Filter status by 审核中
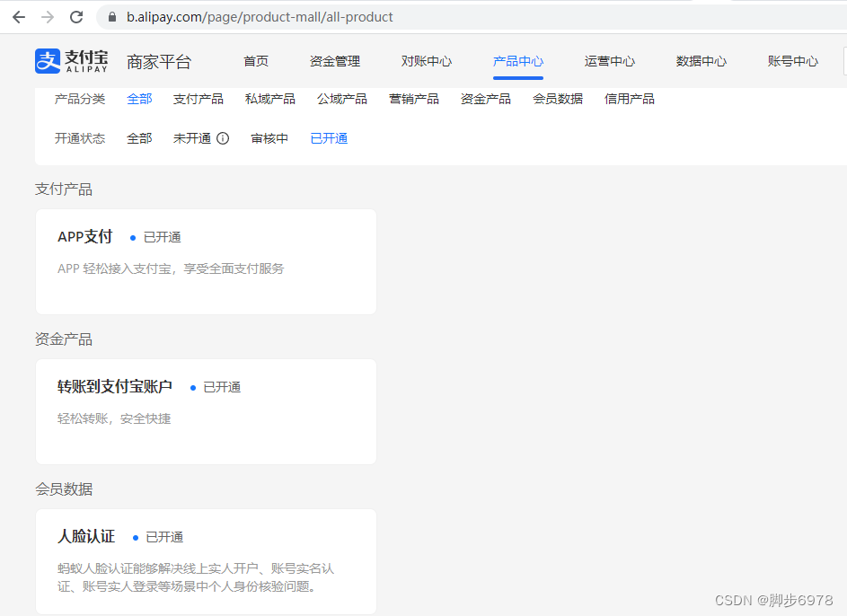The height and width of the screenshot is (616, 847). (269, 139)
